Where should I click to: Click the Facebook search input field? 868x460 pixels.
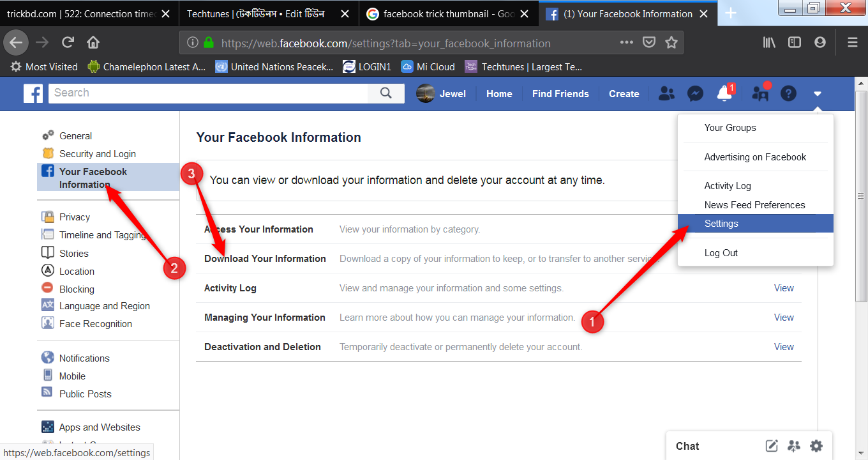coord(208,93)
